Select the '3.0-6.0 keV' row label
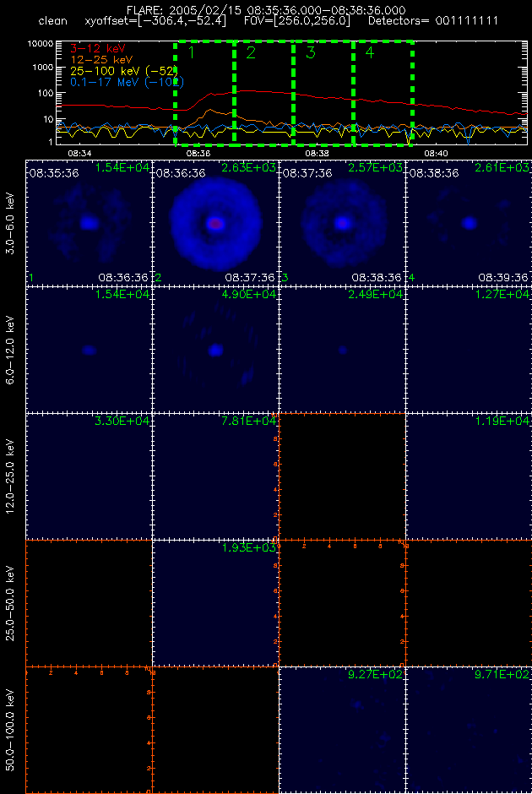 [x=12, y=222]
